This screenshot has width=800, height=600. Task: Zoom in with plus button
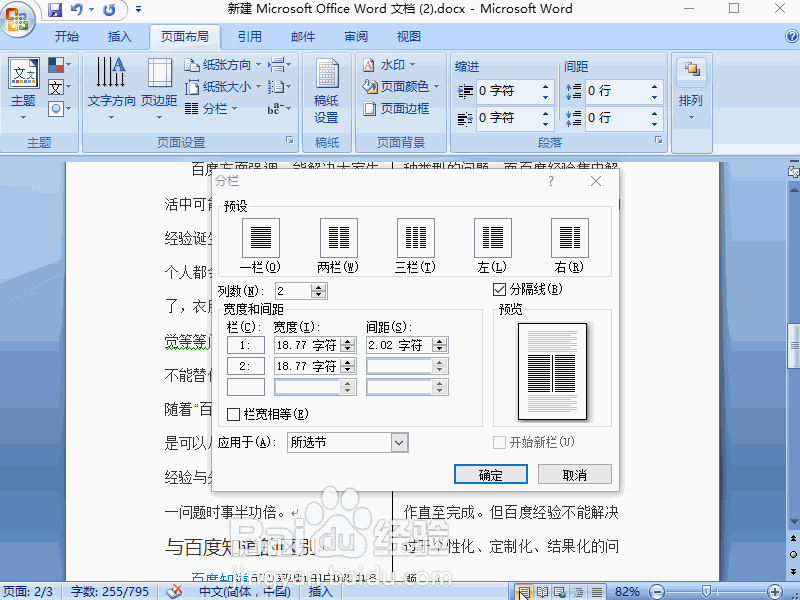tap(774, 592)
